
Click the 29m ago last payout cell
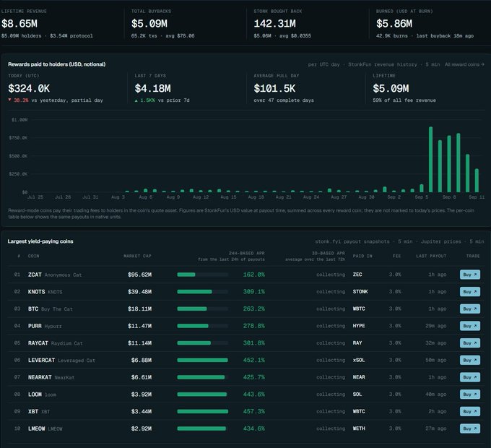pos(436,326)
